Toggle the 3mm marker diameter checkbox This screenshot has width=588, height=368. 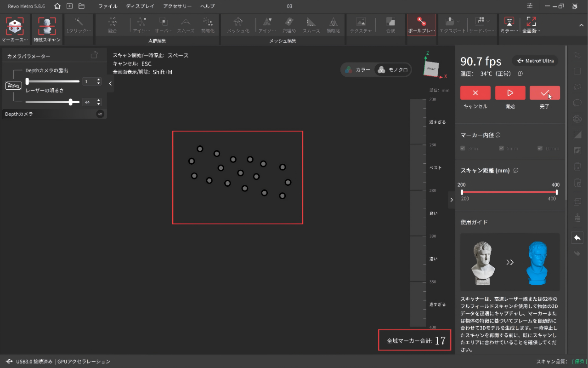[x=463, y=149]
